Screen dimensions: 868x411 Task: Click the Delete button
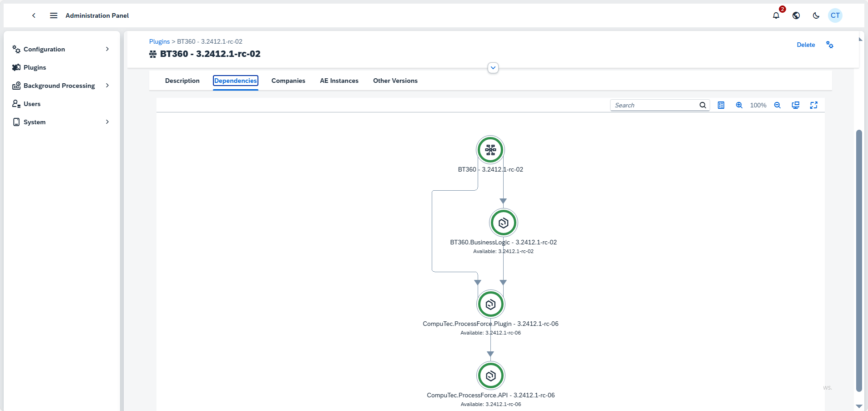[806, 45]
